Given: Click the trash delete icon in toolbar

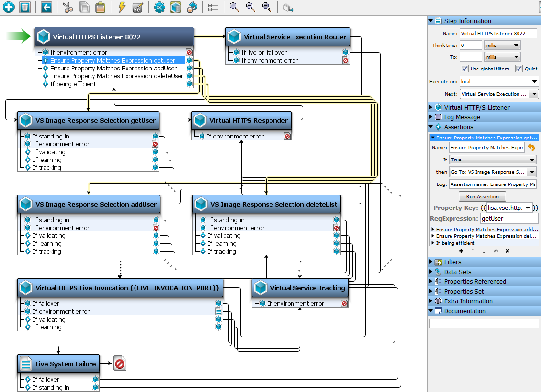Looking at the screenshot, I should tap(25, 7).
